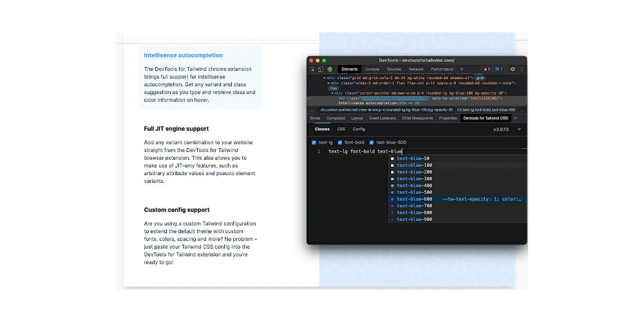Select the div.cursor-pointer breadcrumb
644x322 pixels.
[386, 109]
